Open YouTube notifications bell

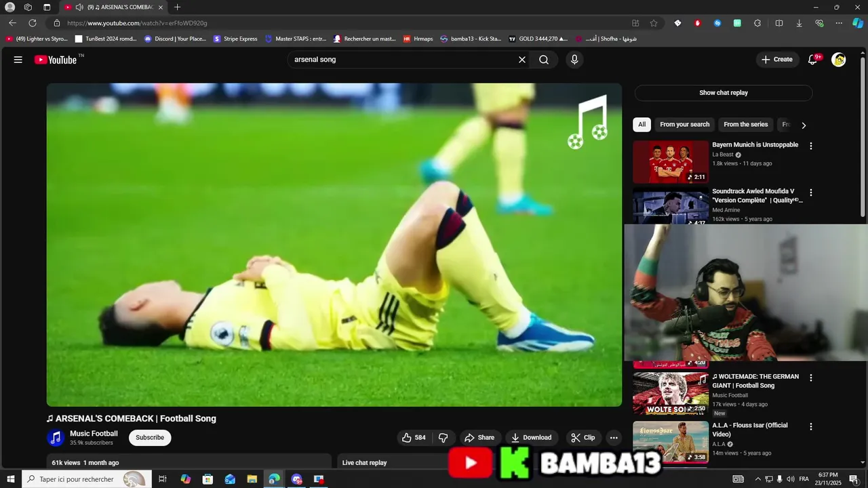812,60
